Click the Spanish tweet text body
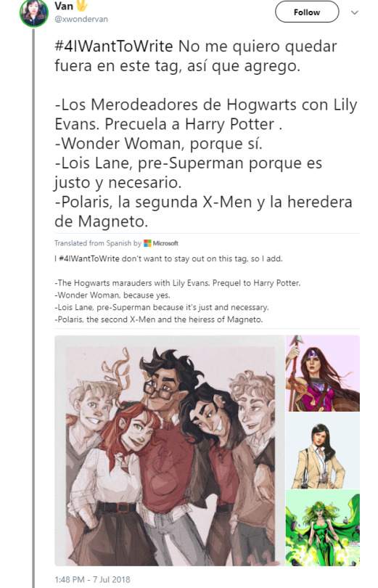Viewport: 378px width, 588px height. 206,134
